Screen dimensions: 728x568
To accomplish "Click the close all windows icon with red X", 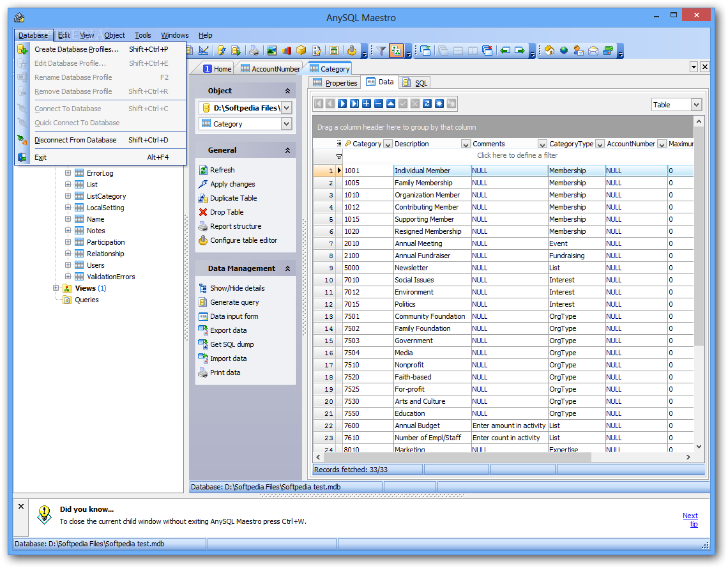I will pos(487,50).
